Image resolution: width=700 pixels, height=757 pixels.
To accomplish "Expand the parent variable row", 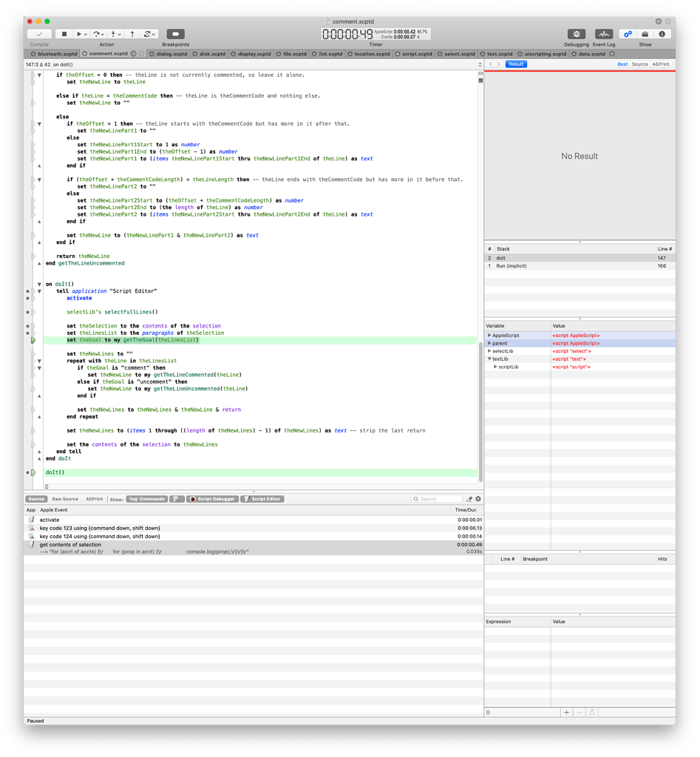I will coord(489,344).
